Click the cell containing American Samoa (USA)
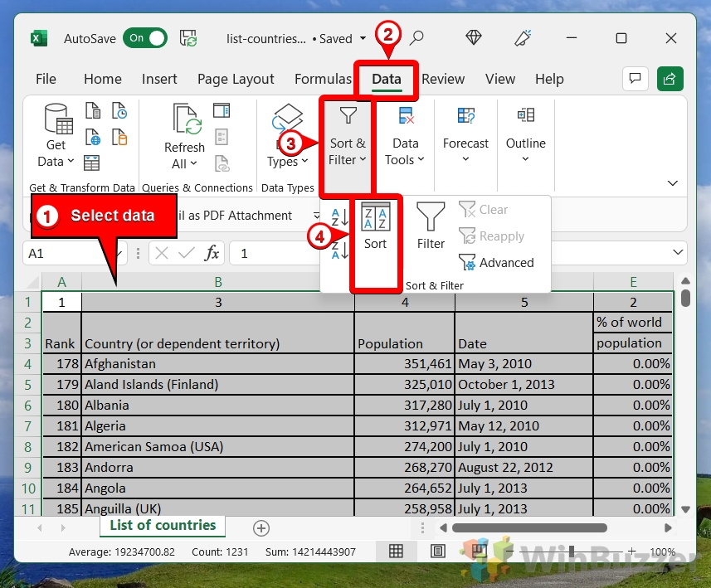 point(218,446)
